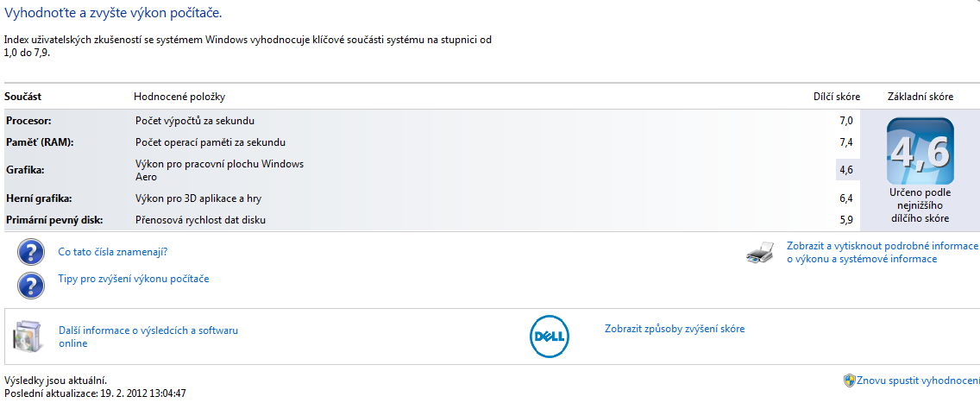980x409 pixels.
Task: Select the Herní grafika row
Action: pos(431,198)
